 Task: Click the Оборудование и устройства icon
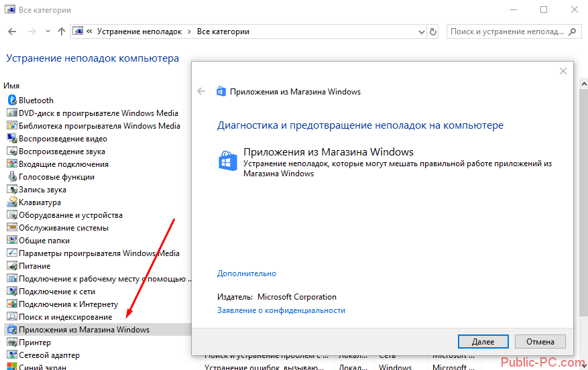(x=12, y=214)
